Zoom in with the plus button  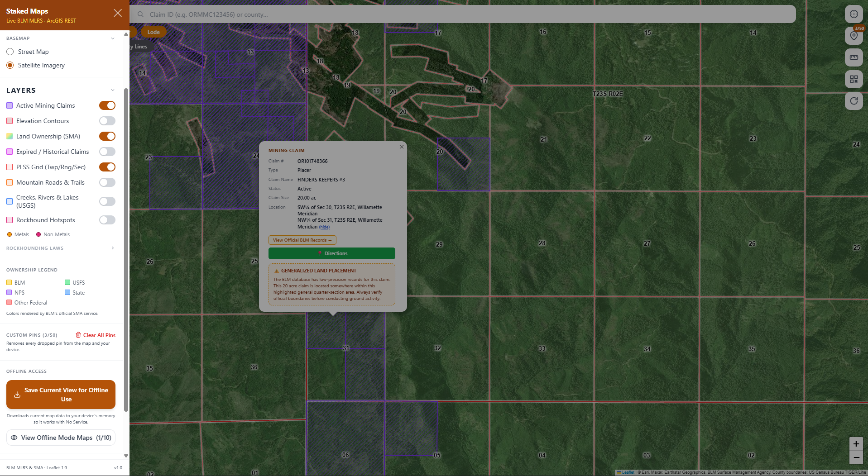pyautogui.click(x=856, y=444)
